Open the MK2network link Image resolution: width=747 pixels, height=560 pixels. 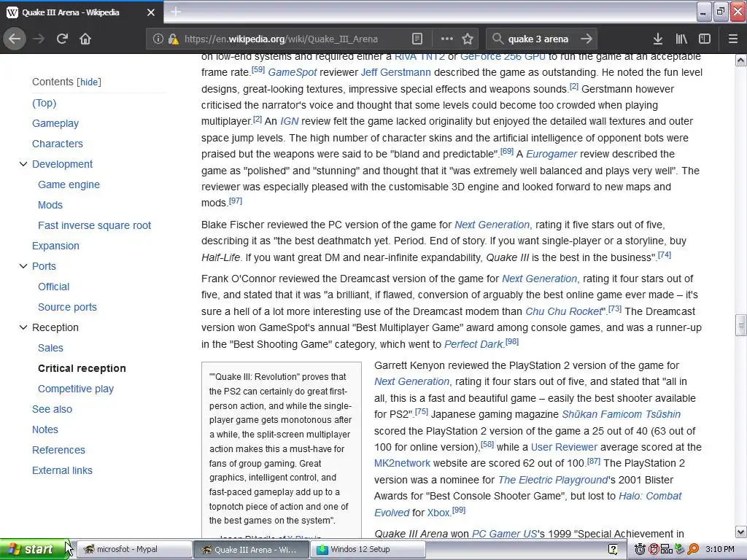(x=402, y=463)
